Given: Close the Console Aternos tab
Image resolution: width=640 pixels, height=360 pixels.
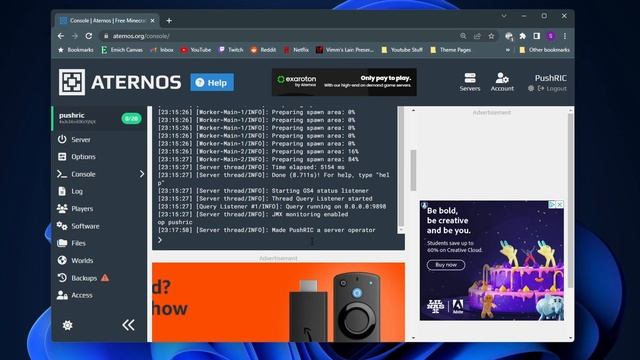Looking at the screenshot, I should click(x=153, y=20).
